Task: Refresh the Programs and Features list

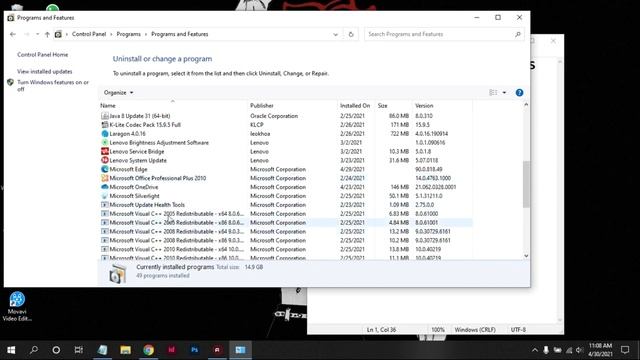Action: point(351,34)
